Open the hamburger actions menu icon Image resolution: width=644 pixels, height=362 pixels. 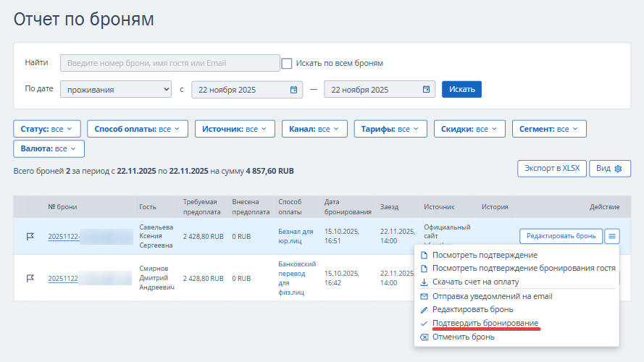pos(612,235)
